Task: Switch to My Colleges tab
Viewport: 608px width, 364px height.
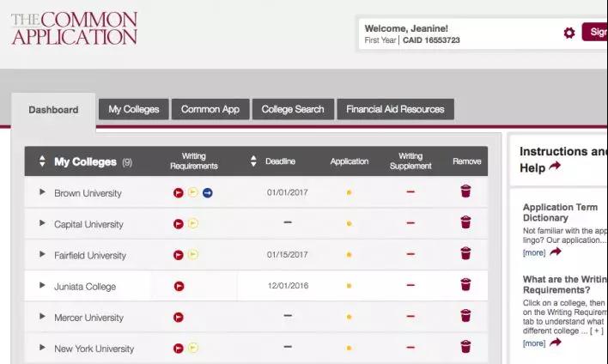Action: [x=134, y=109]
